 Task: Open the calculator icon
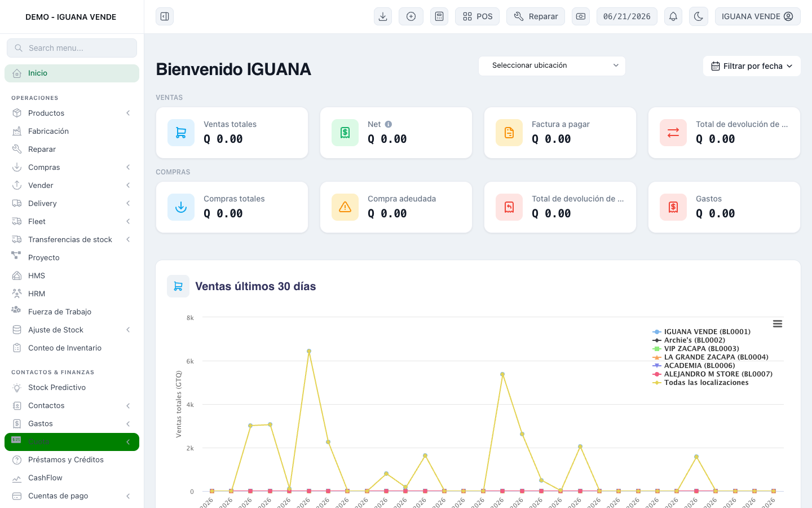click(439, 16)
